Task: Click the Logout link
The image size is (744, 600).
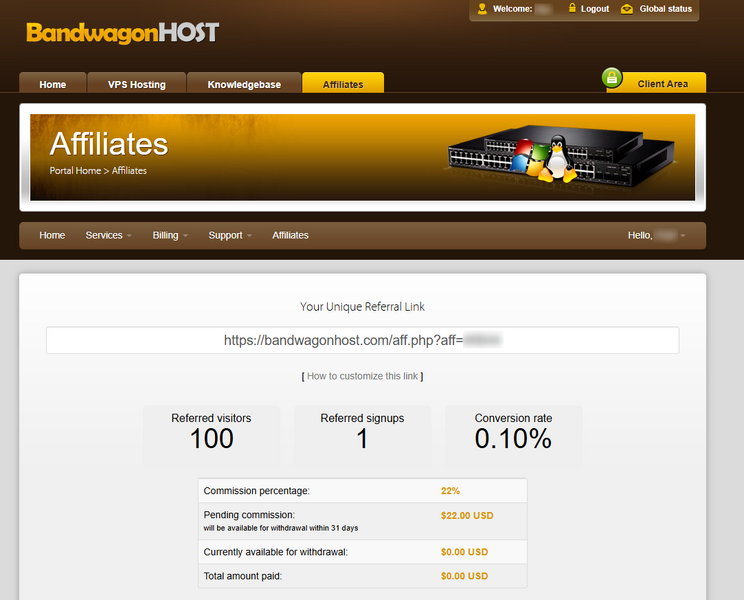Action: tap(595, 9)
